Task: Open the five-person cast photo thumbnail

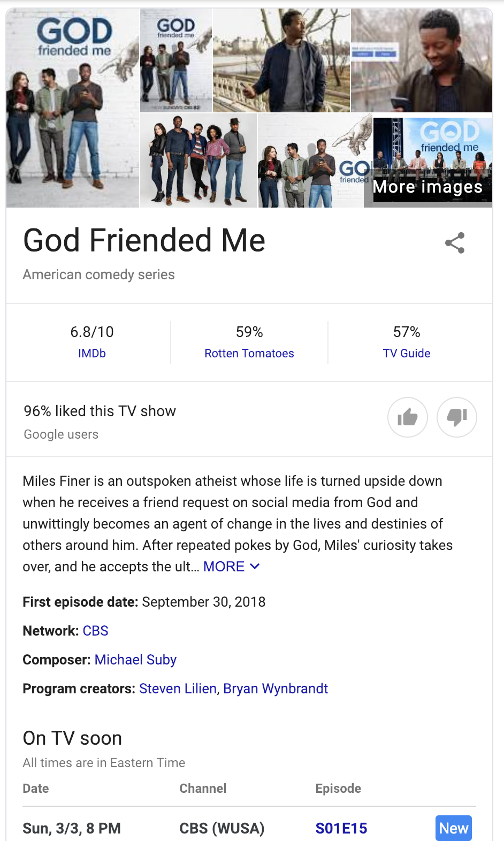Action: (x=198, y=160)
